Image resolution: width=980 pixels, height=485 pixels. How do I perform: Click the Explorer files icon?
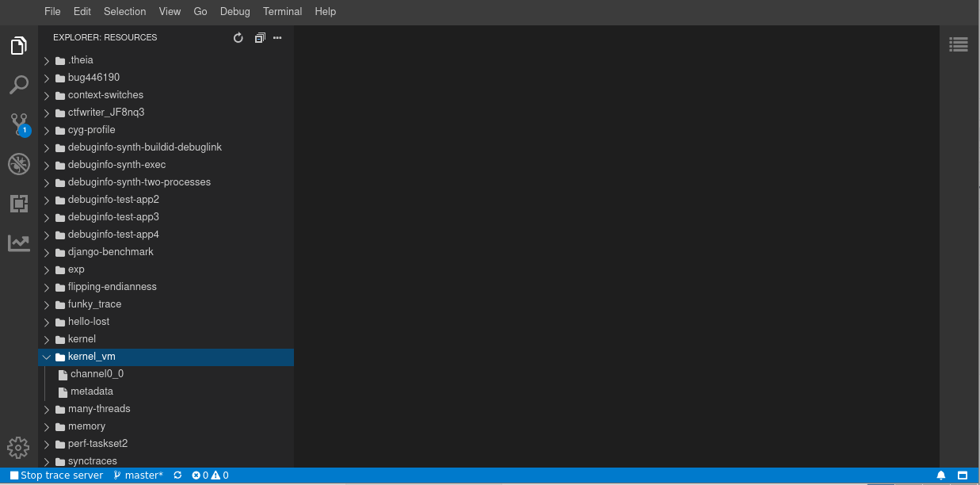coord(18,45)
